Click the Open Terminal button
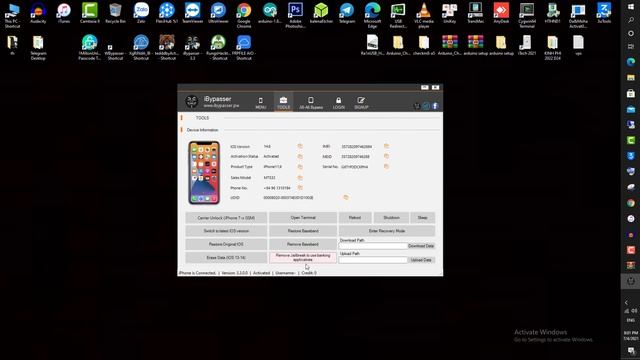 click(x=303, y=218)
